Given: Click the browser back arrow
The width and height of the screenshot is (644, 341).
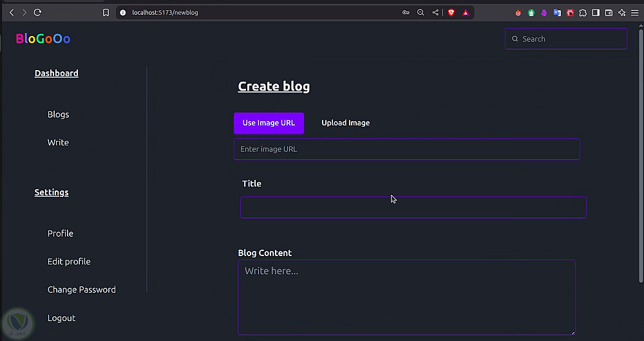Looking at the screenshot, I should click(x=11, y=12).
